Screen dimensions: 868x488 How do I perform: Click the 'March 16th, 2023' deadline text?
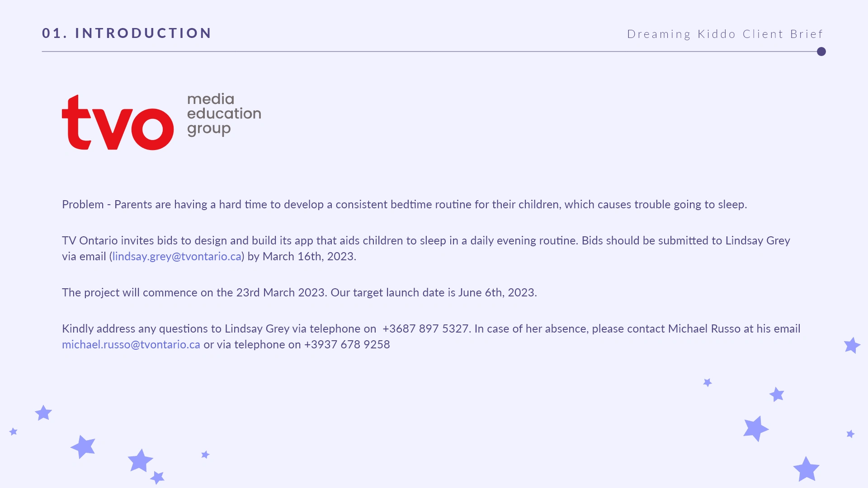[308, 257]
